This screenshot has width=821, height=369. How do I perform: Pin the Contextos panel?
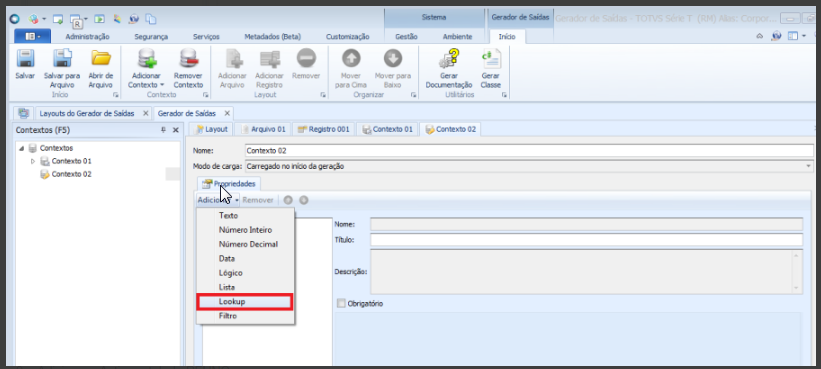coord(163,130)
